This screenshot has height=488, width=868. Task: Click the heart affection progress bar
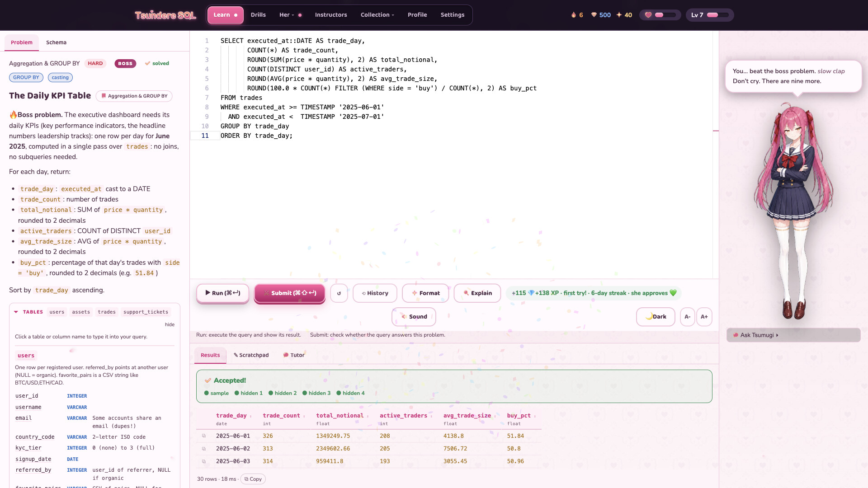click(665, 15)
